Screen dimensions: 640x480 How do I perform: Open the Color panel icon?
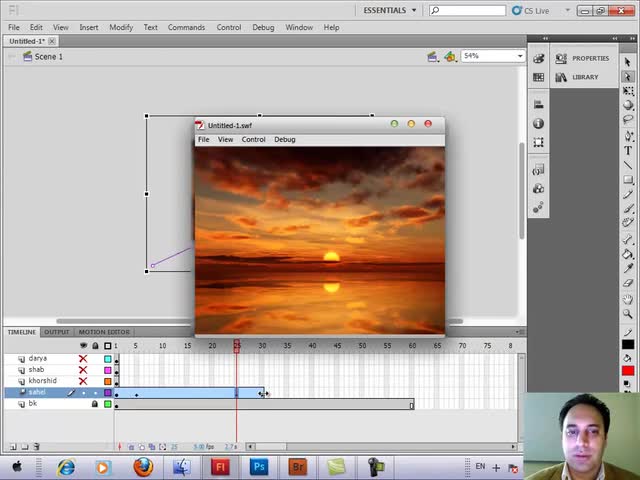coord(538,58)
